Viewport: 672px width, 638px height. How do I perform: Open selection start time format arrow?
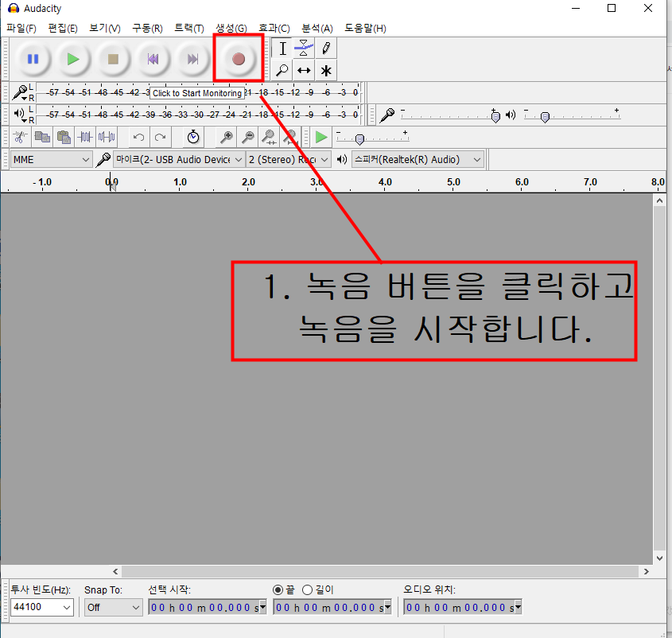262,607
